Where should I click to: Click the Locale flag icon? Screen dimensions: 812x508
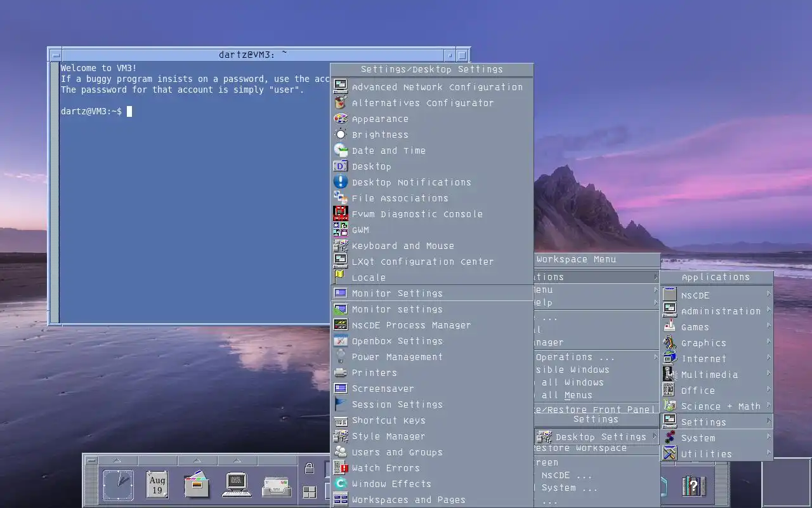pyautogui.click(x=341, y=277)
